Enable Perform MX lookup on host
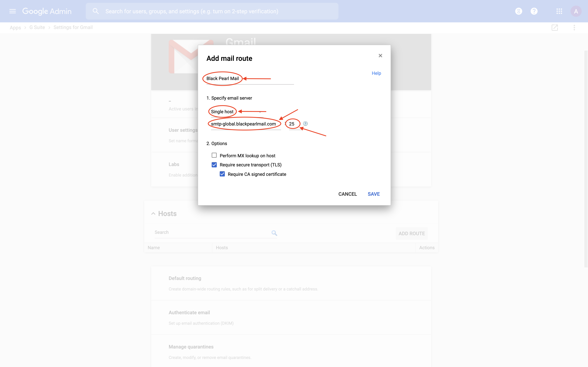This screenshot has height=367, width=588. [x=214, y=155]
